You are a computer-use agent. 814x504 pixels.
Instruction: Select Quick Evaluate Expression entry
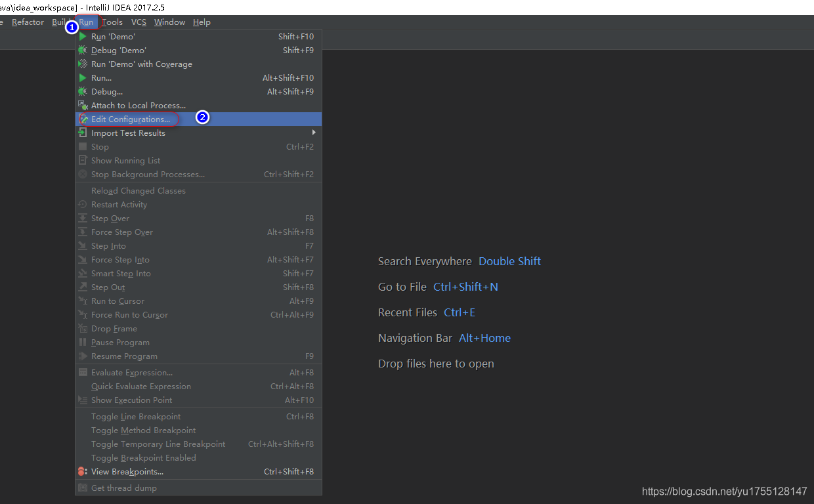coord(198,387)
